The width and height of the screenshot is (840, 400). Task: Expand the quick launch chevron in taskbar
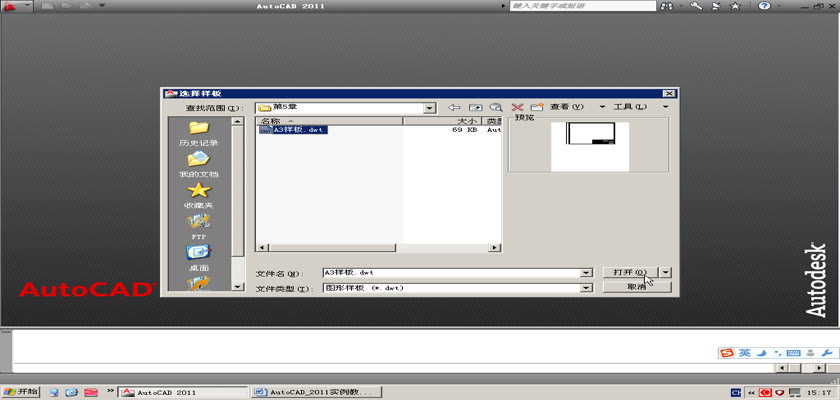point(111,390)
